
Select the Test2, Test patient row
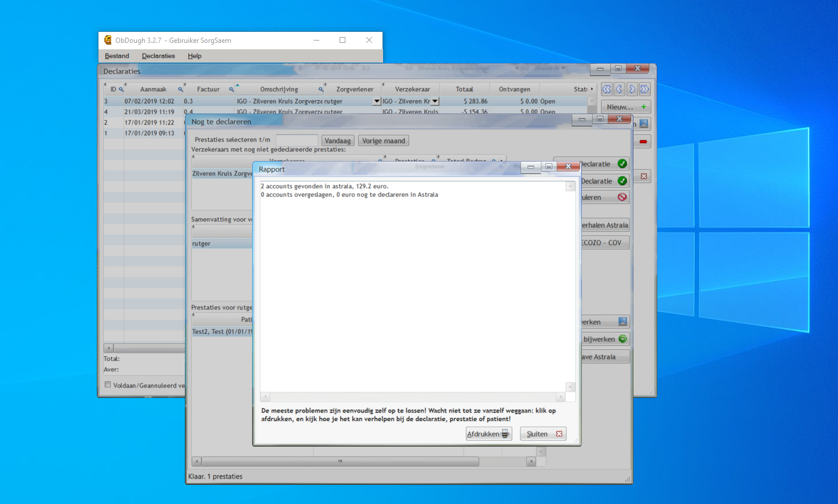(x=222, y=332)
